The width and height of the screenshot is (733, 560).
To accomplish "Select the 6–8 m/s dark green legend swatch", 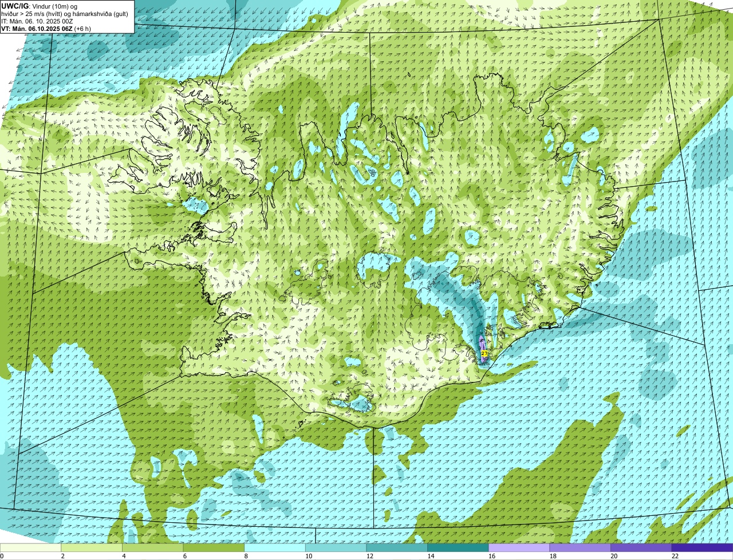I will 214,548.
